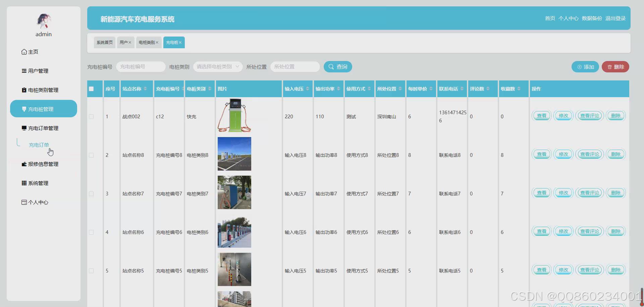644x307 pixels.
Task: Click 查看 for 站点名称8 row
Action: click(x=541, y=154)
